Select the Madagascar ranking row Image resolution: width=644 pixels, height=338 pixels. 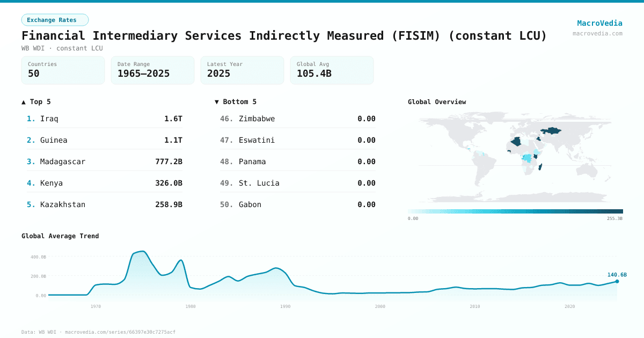[x=105, y=161]
